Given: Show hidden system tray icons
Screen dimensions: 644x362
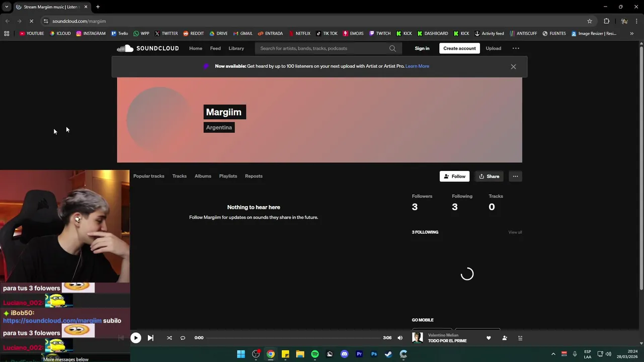Looking at the screenshot, I should coord(553,354).
